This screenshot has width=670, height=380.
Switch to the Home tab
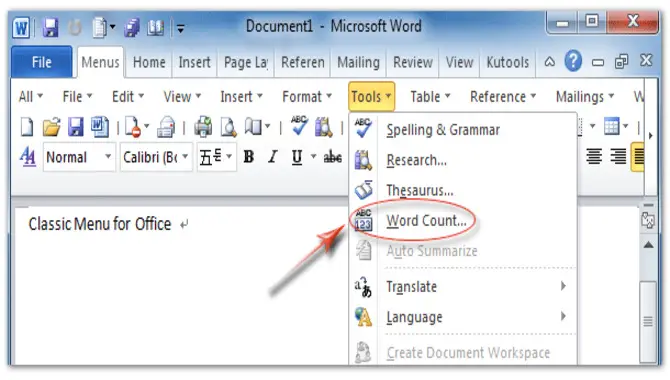pos(149,62)
